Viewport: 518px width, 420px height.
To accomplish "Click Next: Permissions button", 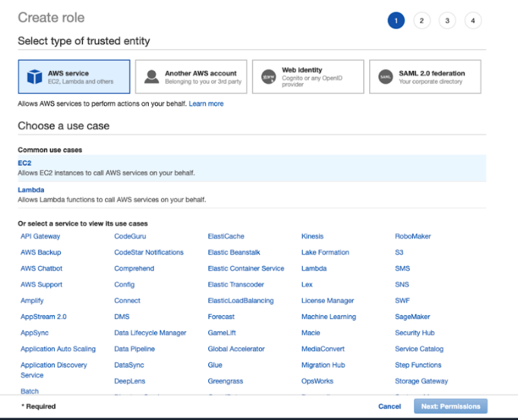I will [451, 406].
